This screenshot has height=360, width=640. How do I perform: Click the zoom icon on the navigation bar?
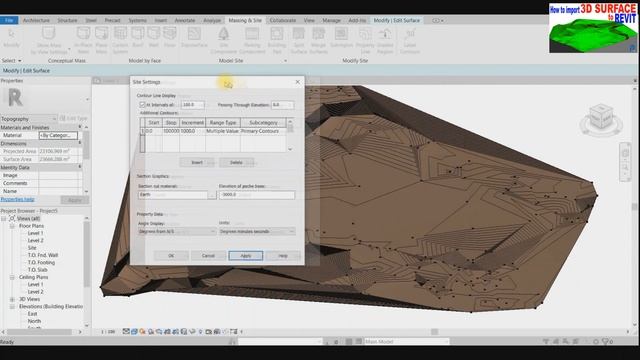[x=625, y=167]
